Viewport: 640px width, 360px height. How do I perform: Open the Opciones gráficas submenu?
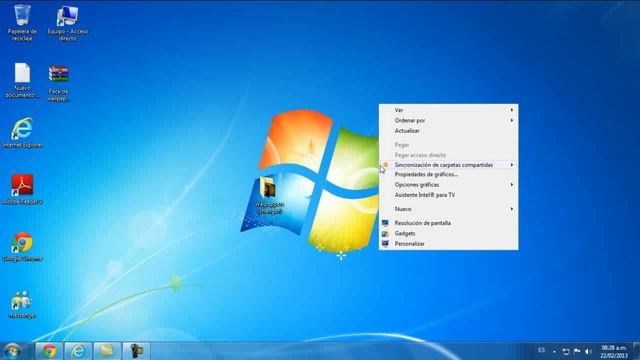coord(449,184)
